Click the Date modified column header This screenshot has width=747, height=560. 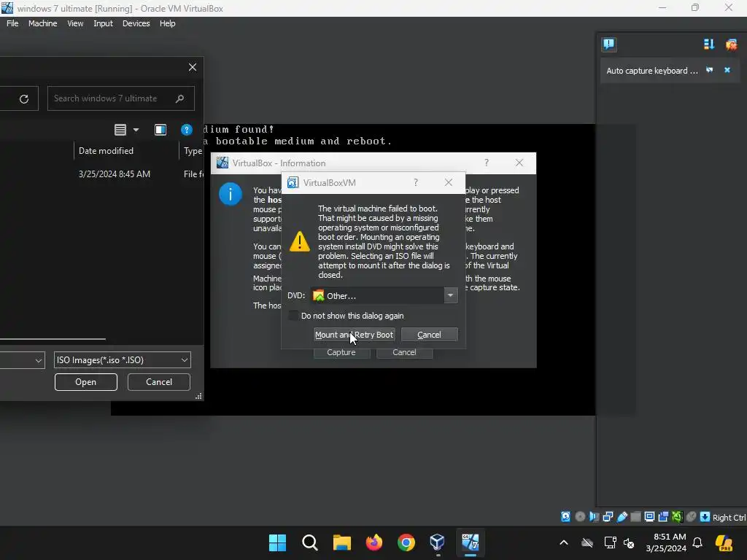coord(106,150)
